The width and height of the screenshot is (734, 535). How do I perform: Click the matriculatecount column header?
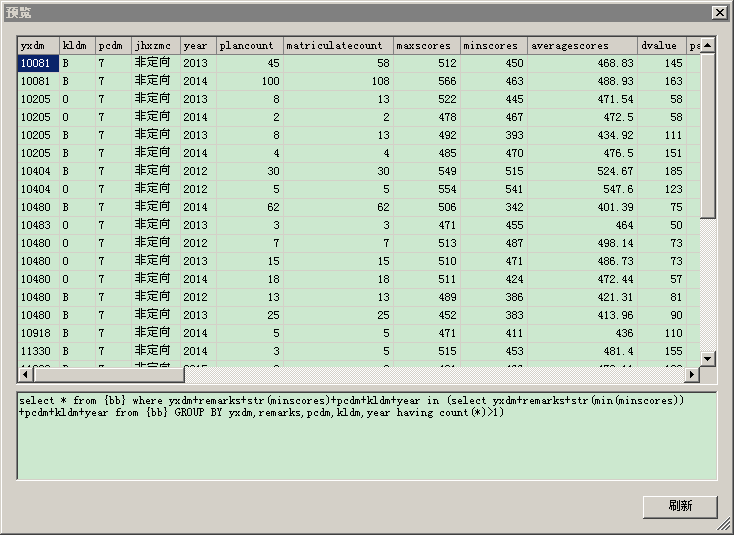point(338,46)
